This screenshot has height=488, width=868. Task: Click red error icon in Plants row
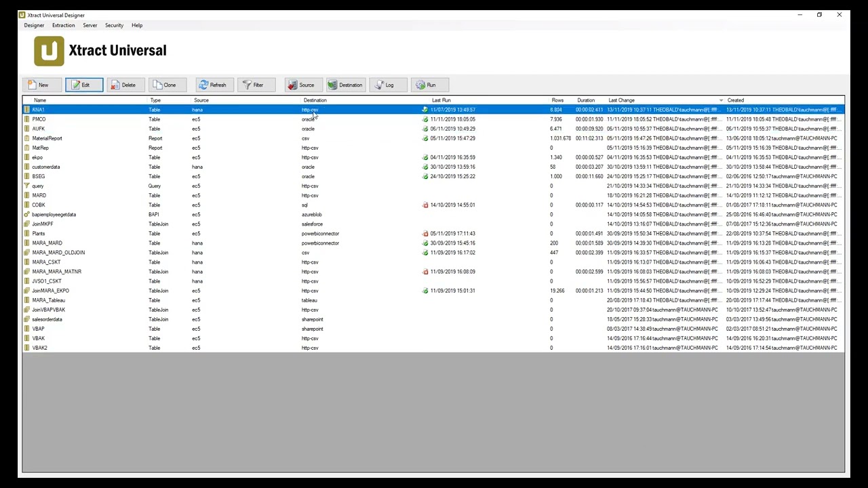[425, 233]
